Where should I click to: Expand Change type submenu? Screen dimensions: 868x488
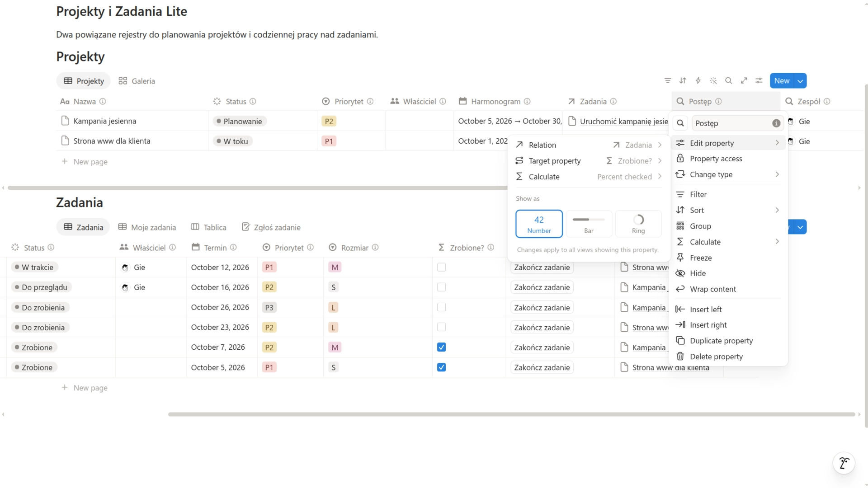(x=728, y=174)
